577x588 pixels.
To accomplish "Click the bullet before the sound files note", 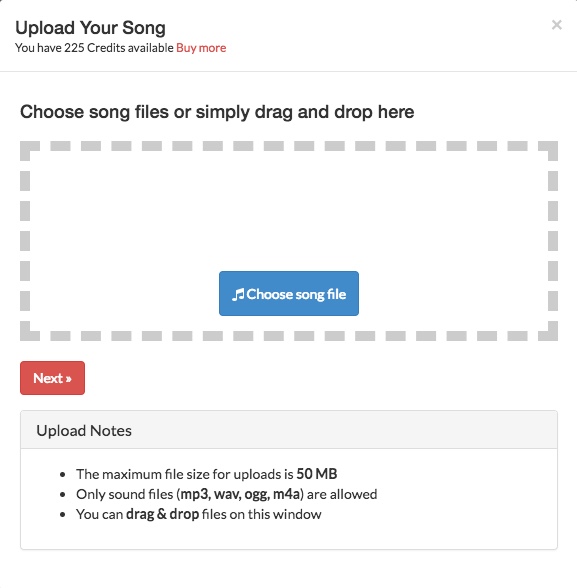I will tap(63, 495).
